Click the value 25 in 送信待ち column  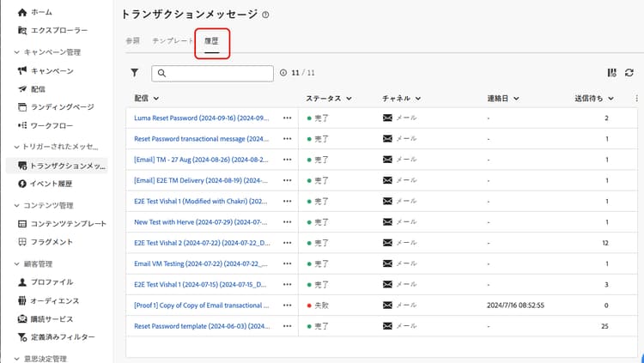(x=605, y=326)
